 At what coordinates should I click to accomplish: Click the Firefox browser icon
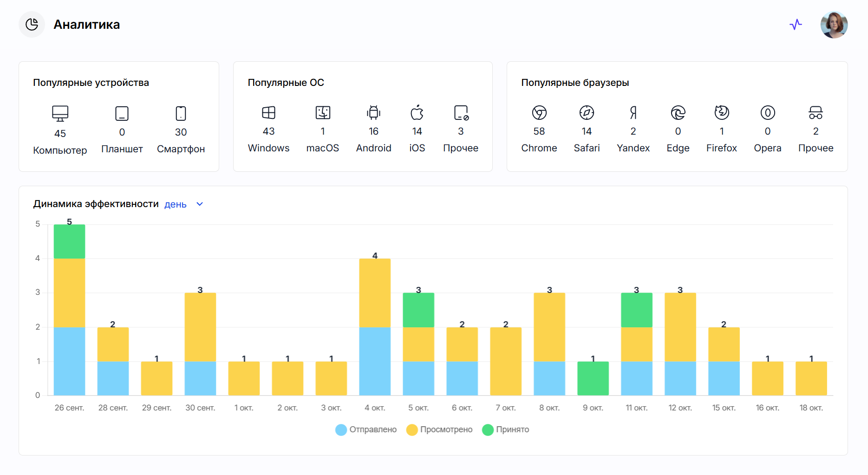(721, 113)
